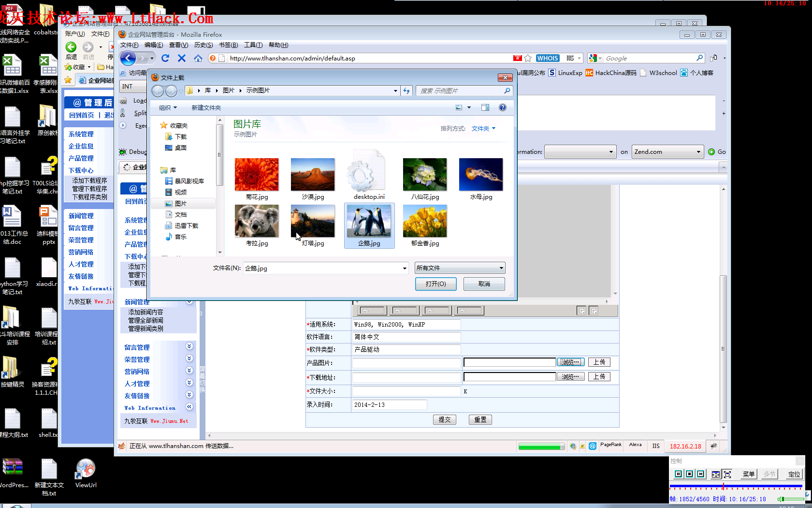This screenshot has width=812, height=508.
Task: Click 取消 to cancel file dialog
Action: [484, 284]
